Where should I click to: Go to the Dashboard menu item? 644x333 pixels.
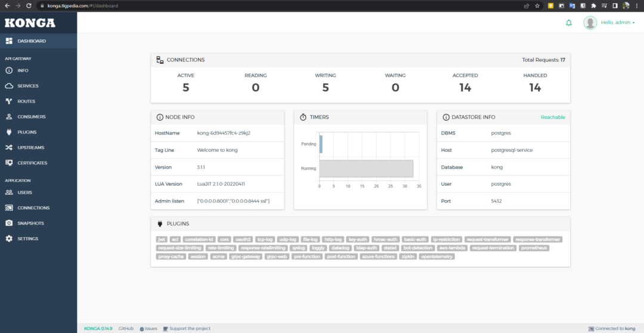[32, 41]
